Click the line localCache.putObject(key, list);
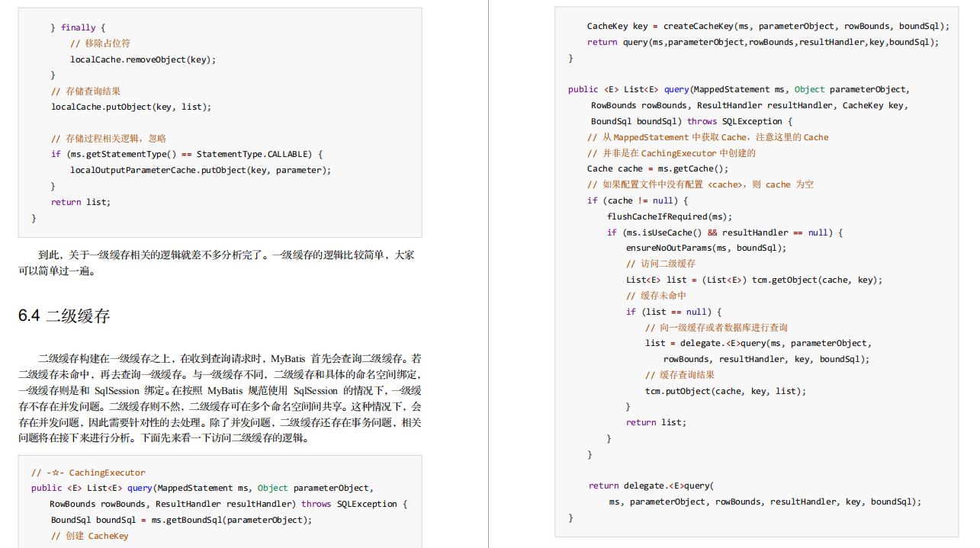 tap(131, 107)
